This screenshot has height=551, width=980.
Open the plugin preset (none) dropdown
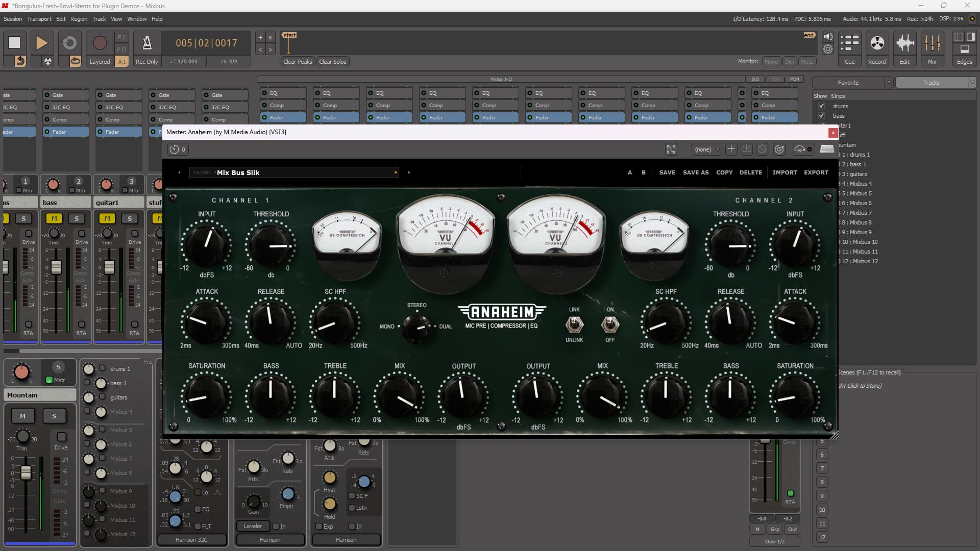pyautogui.click(x=706, y=149)
